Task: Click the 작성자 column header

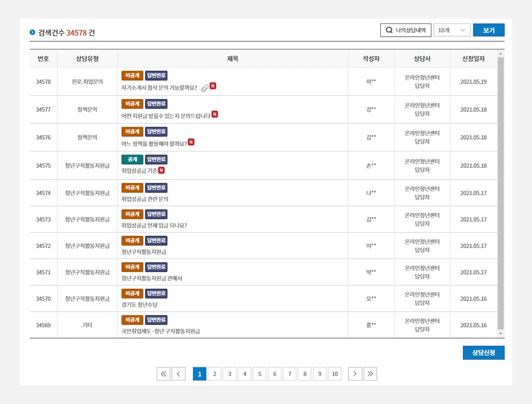Action: pos(371,59)
